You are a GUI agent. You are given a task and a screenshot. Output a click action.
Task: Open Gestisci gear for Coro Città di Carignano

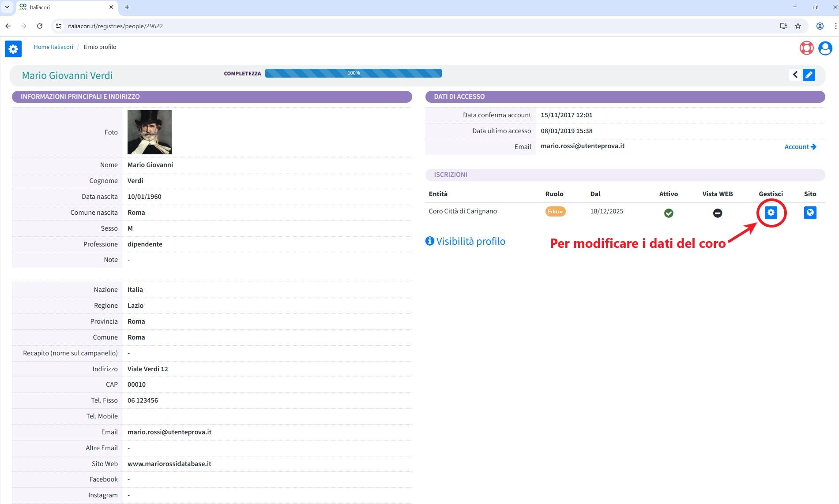pos(771,213)
